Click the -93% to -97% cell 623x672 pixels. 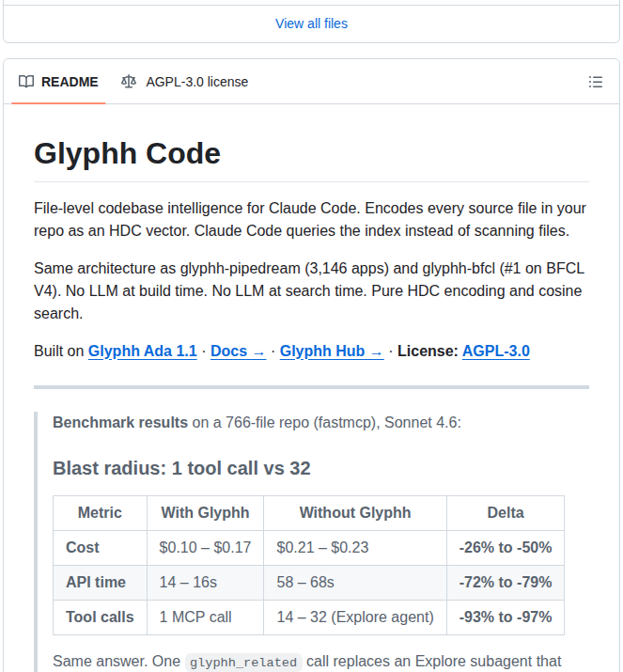(506, 617)
